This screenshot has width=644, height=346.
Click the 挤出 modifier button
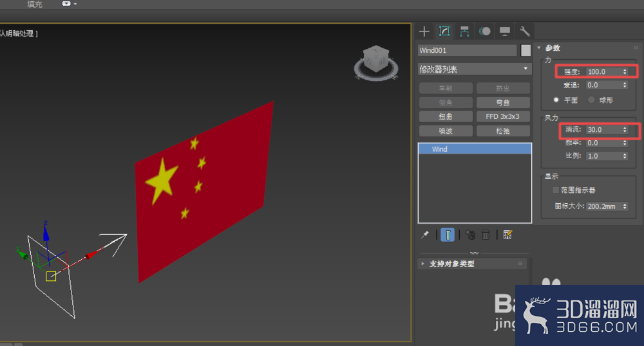(503, 88)
